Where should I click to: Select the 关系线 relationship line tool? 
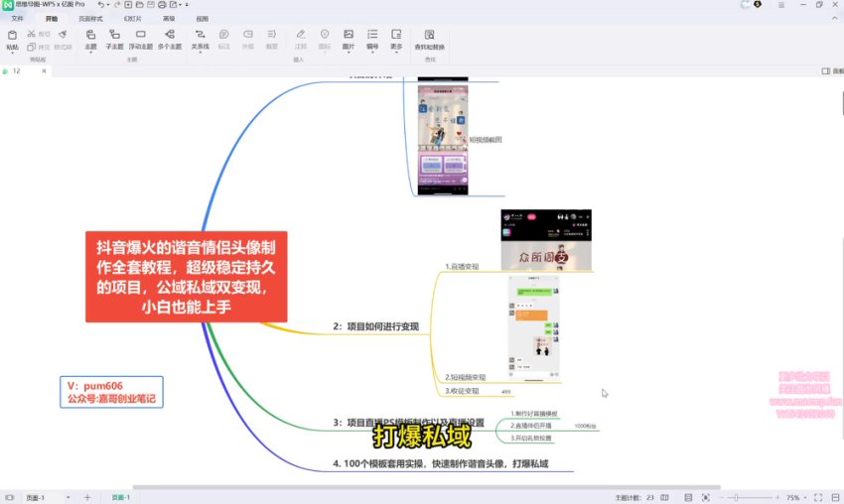(200, 39)
